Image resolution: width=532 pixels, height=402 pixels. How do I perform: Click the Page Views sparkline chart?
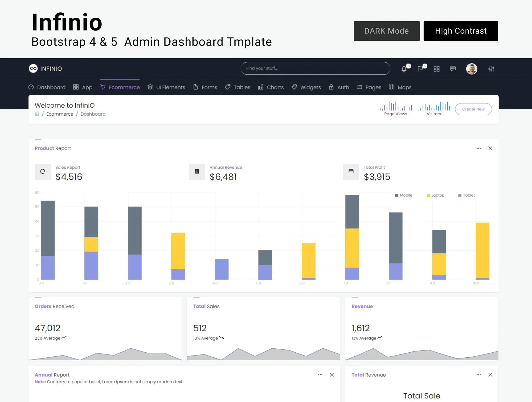click(x=396, y=106)
